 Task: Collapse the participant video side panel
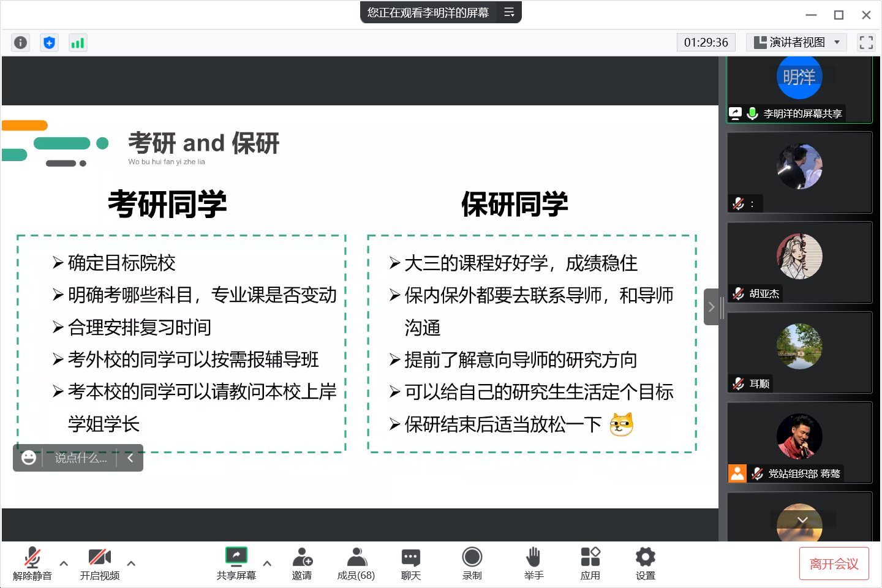click(x=711, y=307)
